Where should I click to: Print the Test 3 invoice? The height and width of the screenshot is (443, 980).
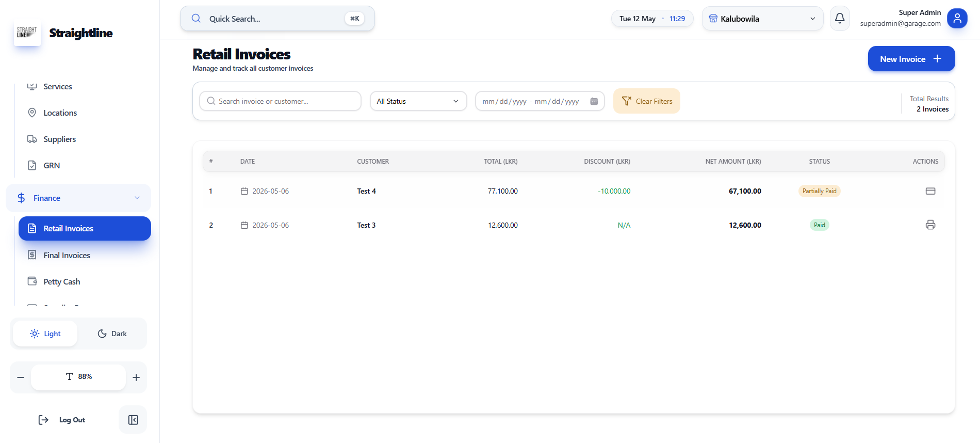pos(930,225)
